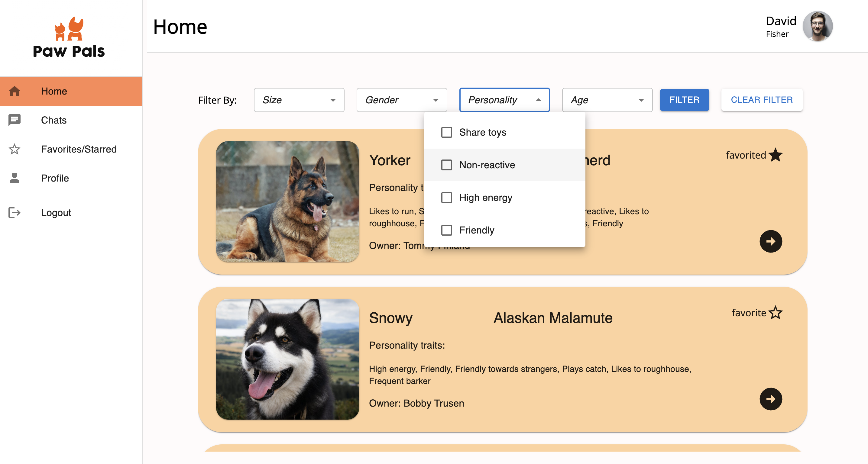Open Chats from the sidebar

pos(71,120)
